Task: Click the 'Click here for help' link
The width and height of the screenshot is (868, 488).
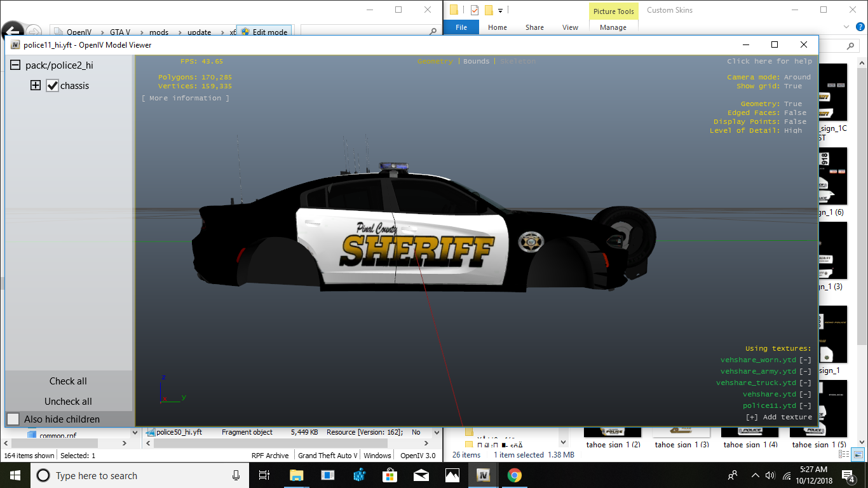Action: pos(770,61)
